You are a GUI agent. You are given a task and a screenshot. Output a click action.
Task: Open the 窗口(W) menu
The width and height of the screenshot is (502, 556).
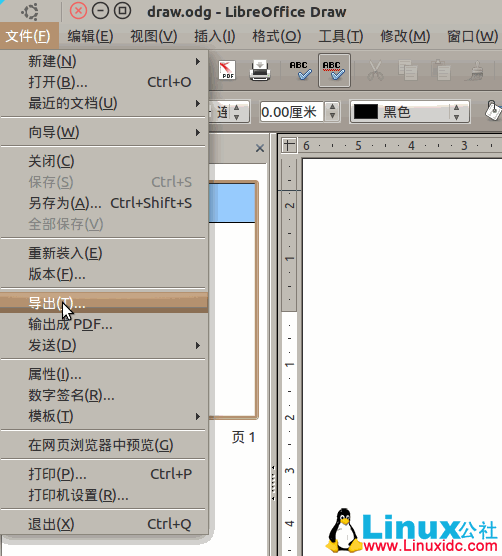click(x=473, y=36)
